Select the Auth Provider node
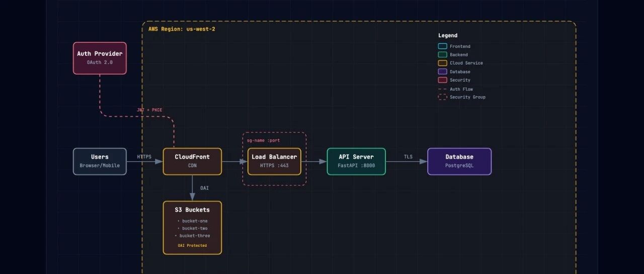The height and width of the screenshot is (274, 644). pos(100,58)
